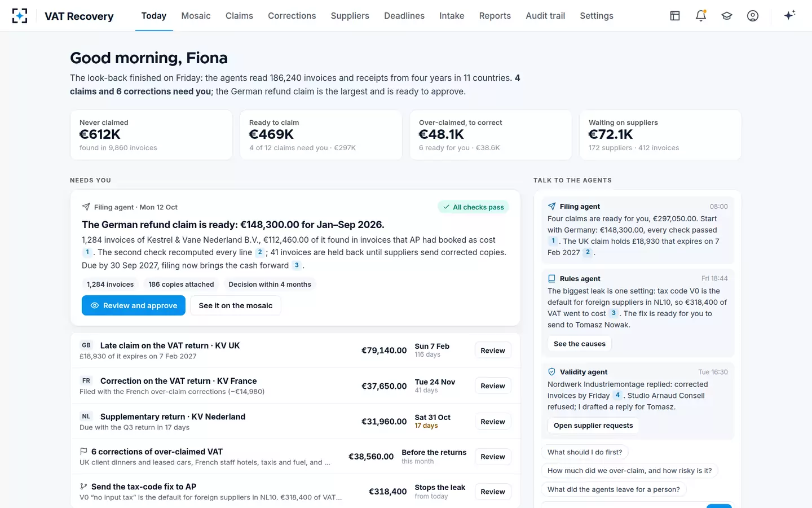The width and height of the screenshot is (812, 508).
Task: Click citation badge 3 in German claim text
Action: point(297,265)
